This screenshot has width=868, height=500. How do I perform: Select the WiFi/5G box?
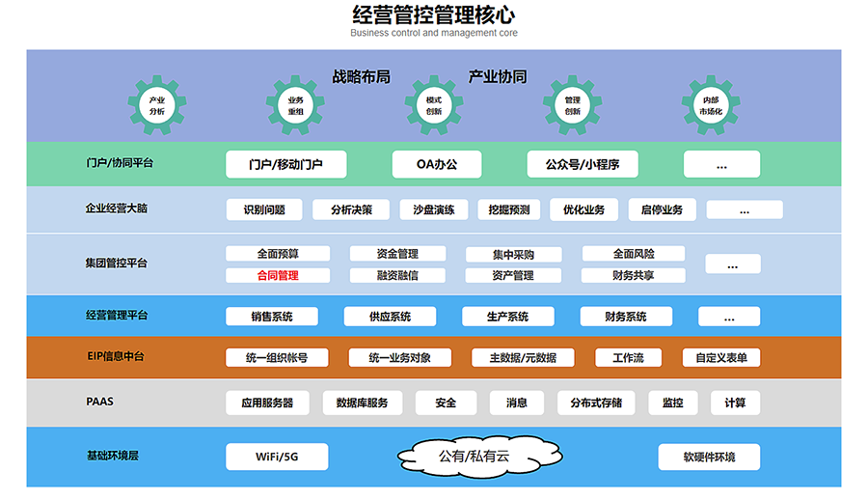click(x=277, y=457)
